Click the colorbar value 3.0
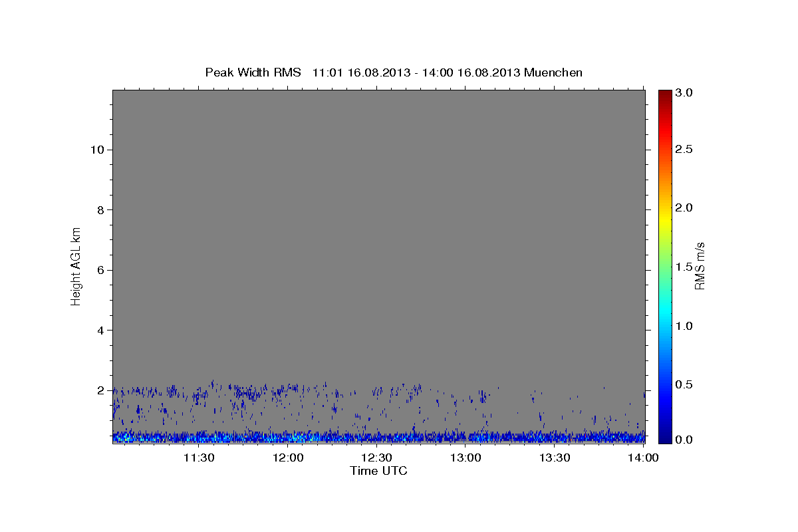The width and height of the screenshot is (798, 532). pos(685,93)
